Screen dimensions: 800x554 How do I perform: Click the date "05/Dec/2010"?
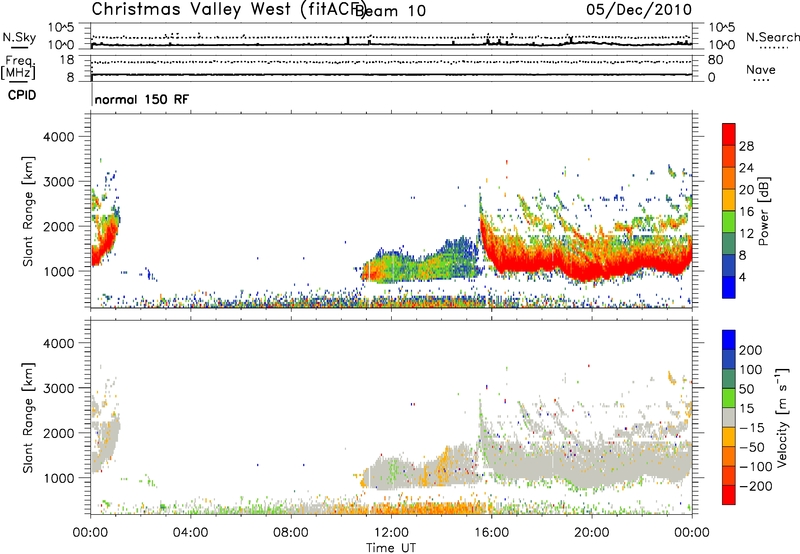click(639, 9)
